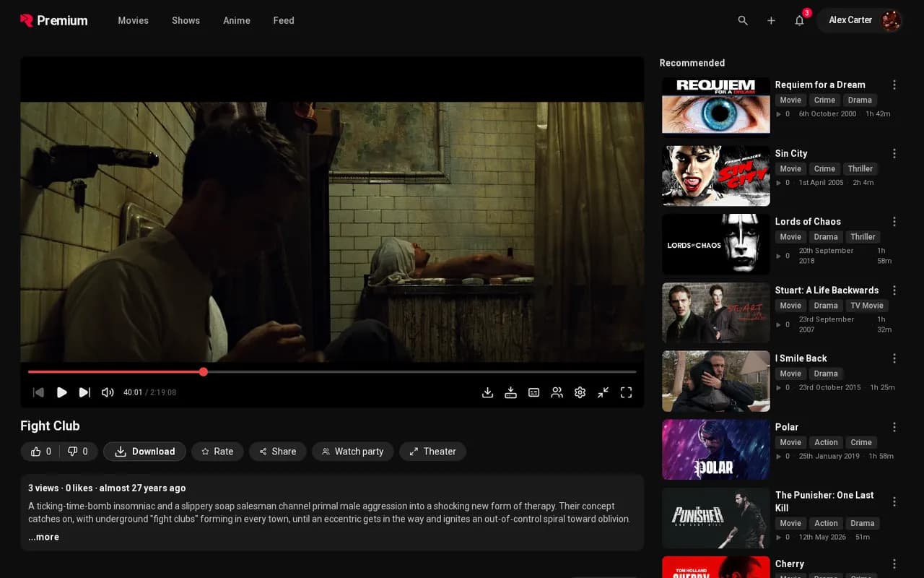The width and height of the screenshot is (924, 578).
Task: Skip to the next video
Action: tap(84, 392)
